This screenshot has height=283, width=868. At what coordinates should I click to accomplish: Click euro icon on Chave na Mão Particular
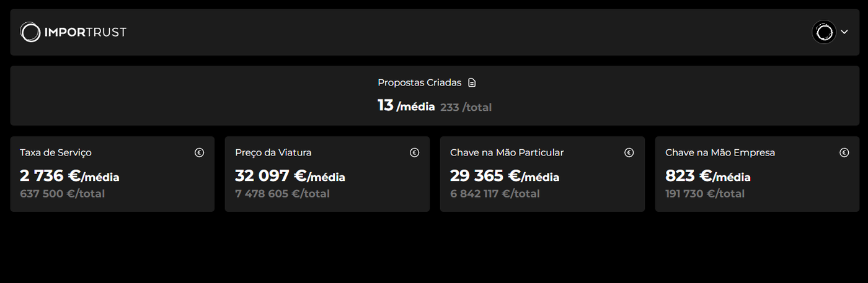tap(629, 152)
